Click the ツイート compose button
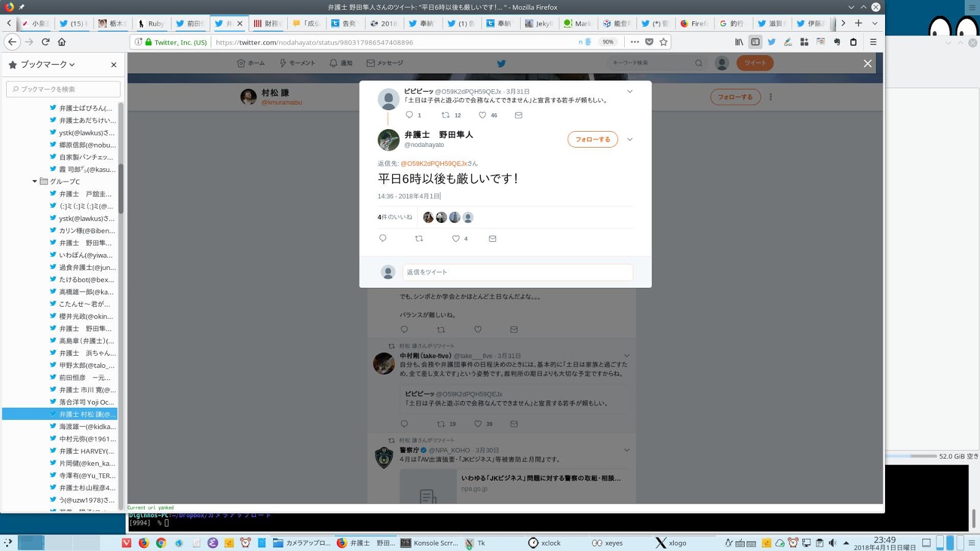The height and width of the screenshot is (551, 980). pyautogui.click(x=755, y=63)
